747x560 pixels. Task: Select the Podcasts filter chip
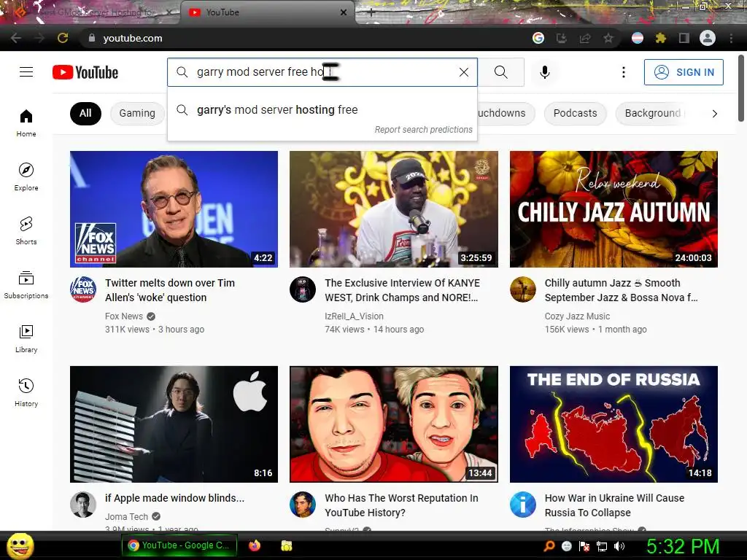[x=575, y=113]
